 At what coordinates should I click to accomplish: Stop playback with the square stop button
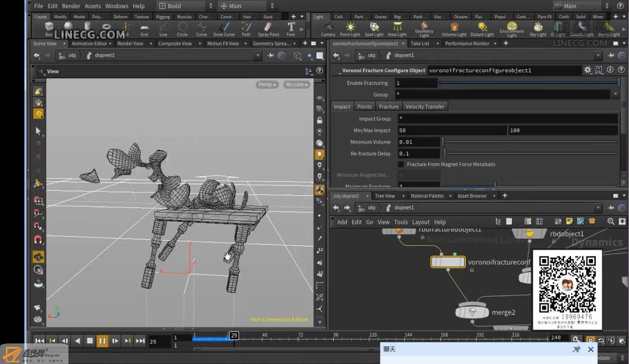click(90, 341)
